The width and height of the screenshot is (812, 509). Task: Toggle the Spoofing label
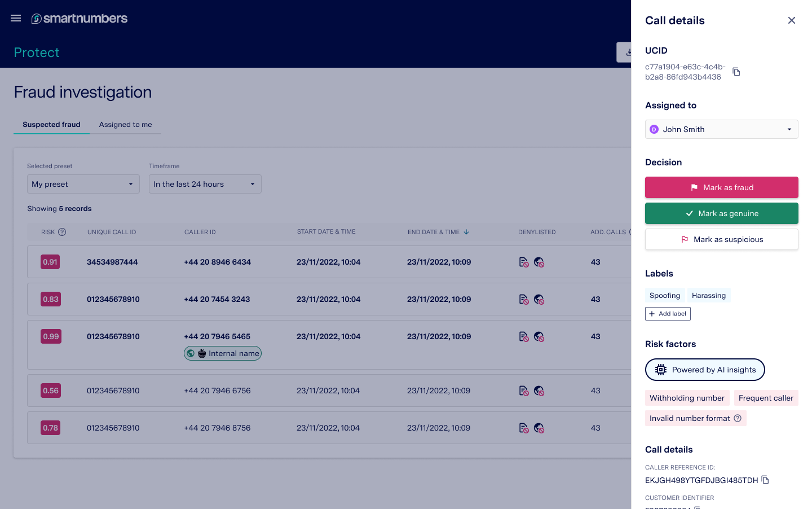point(664,295)
